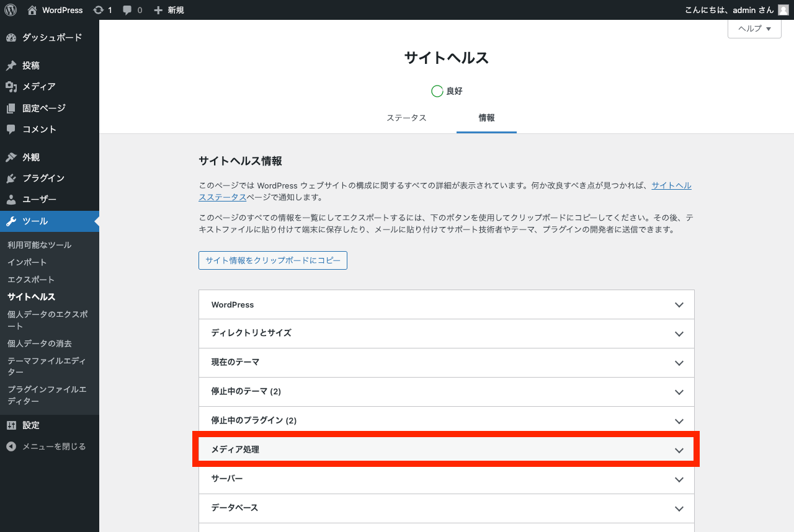794x532 pixels.
Task: Click the ツール wrench icon
Action: (11, 221)
